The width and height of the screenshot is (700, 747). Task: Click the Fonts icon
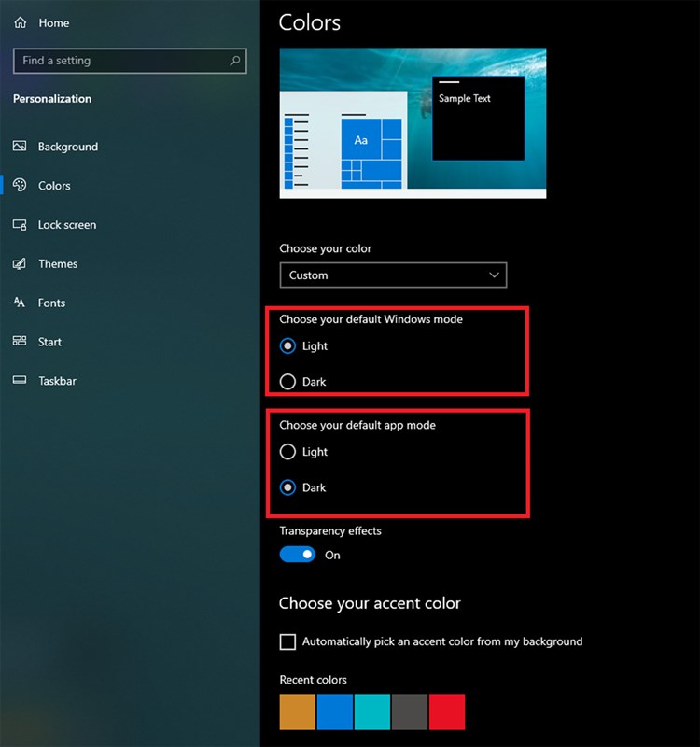click(x=20, y=302)
